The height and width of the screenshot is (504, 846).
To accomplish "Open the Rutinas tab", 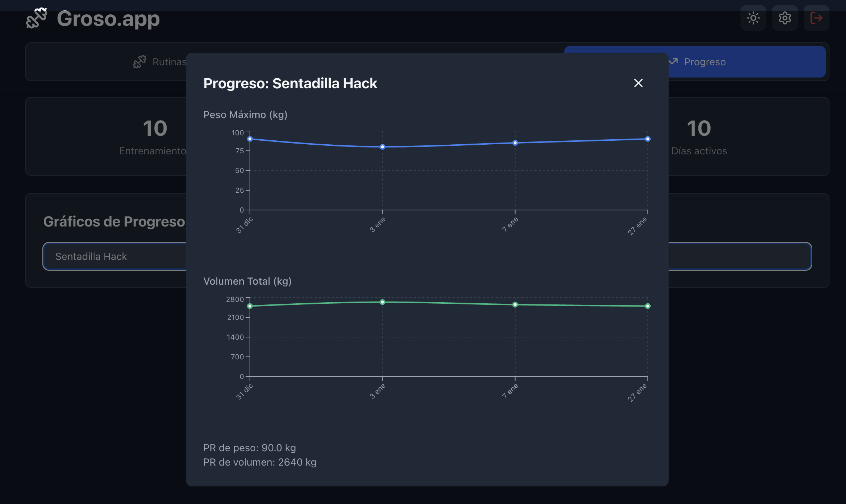I will [x=169, y=62].
